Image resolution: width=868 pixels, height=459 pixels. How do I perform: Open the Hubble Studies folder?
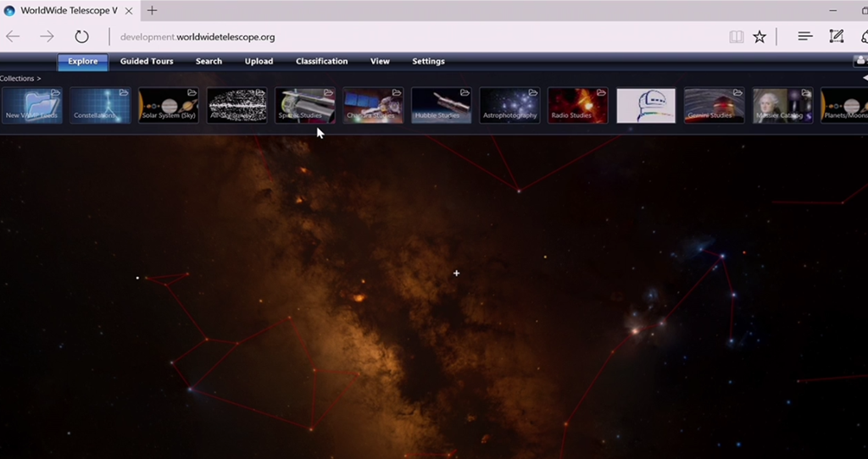(442, 106)
